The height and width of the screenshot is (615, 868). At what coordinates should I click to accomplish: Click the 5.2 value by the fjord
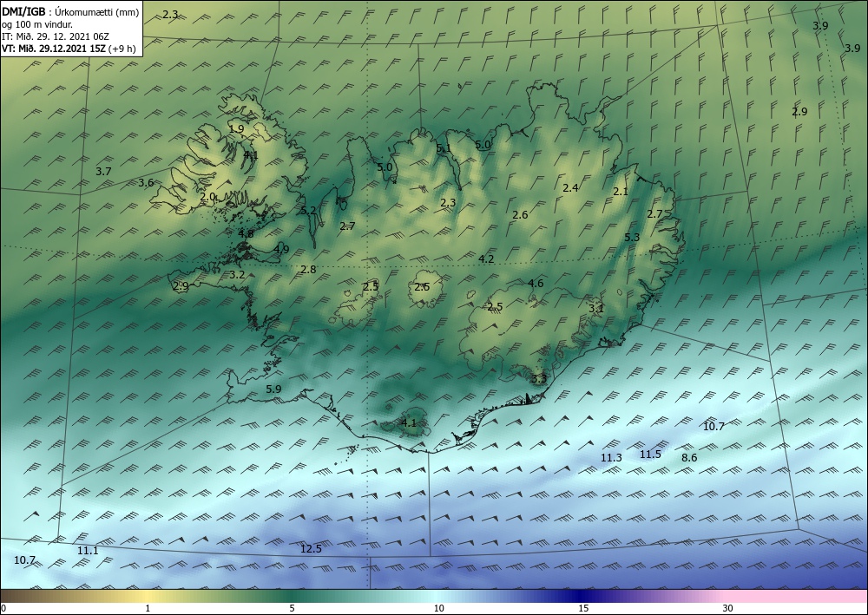point(308,210)
